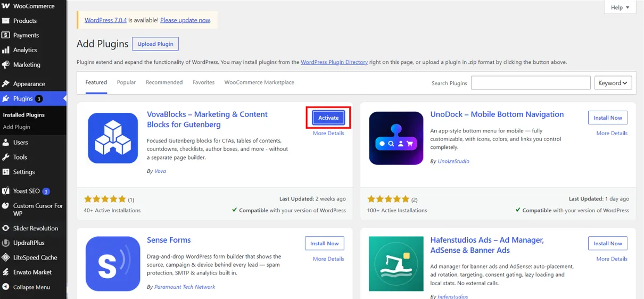Screen dimensions: 644x299
Task: Switch to the Featured tab
Action: pos(96,82)
